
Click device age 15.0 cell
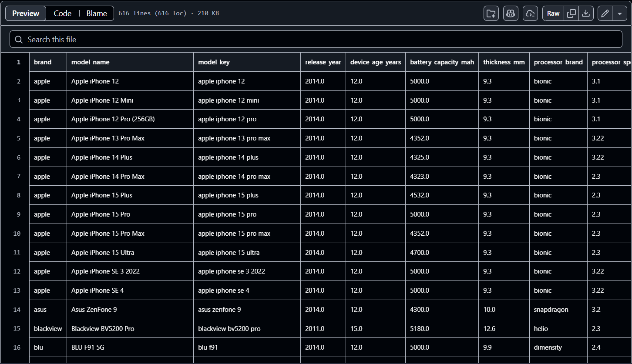pos(376,329)
